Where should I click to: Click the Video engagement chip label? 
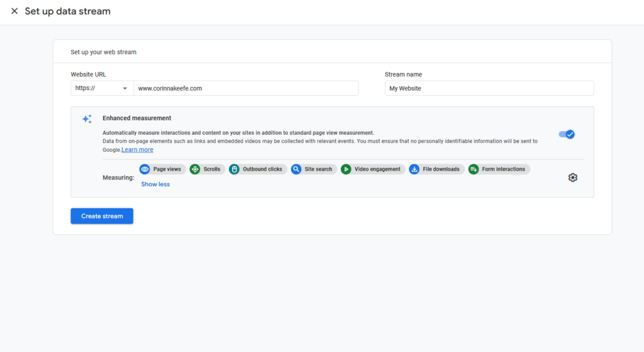tap(377, 169)
